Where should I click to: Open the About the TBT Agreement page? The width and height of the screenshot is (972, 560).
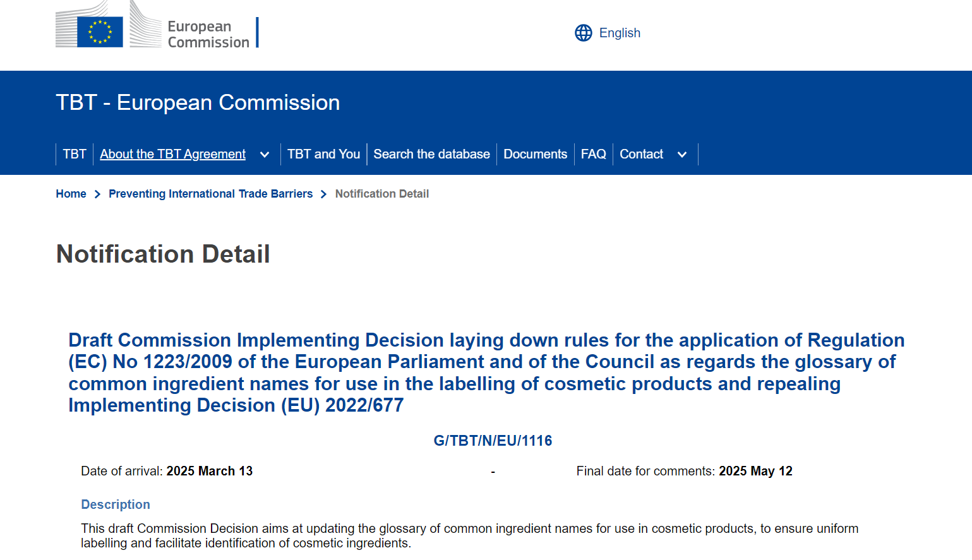pos(172,154)
